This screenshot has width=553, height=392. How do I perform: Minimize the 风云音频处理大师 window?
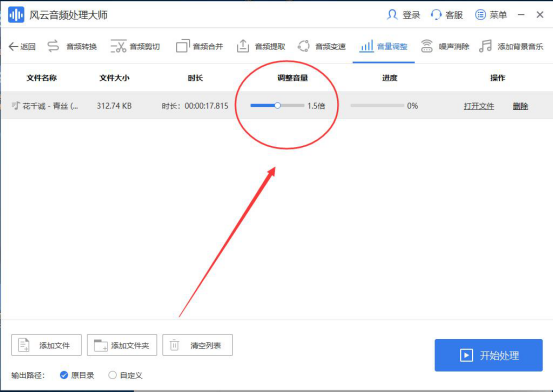coord(521,15)
